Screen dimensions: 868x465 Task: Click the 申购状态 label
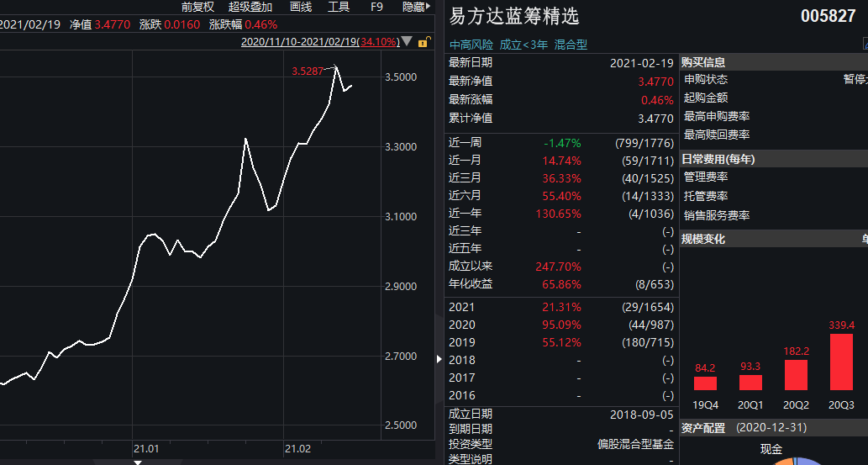pyautogui.click(x=706, y=80)
